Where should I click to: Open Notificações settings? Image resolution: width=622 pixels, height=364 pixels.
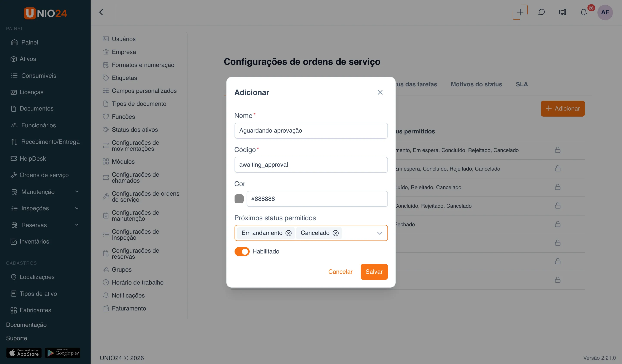click(124, 295)
